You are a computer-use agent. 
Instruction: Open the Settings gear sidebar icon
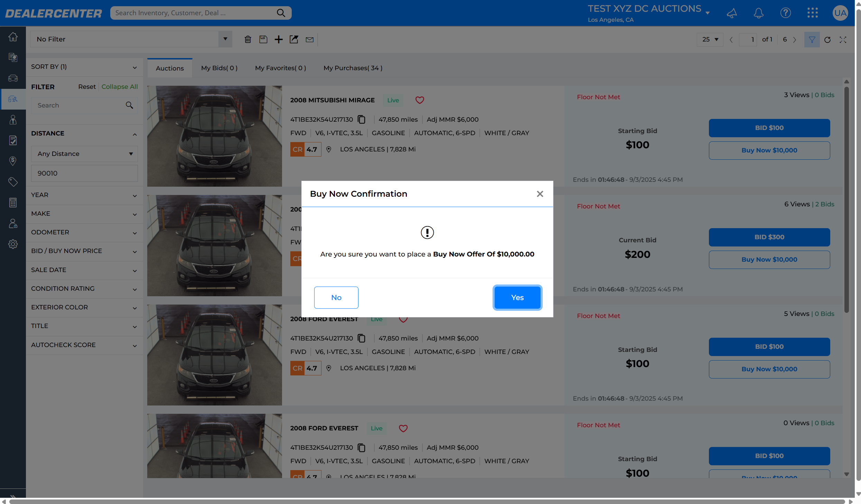[13, 244]
